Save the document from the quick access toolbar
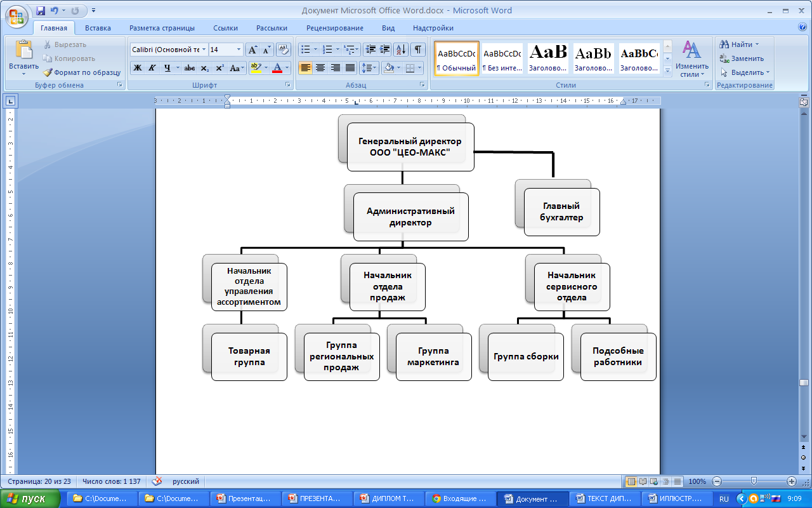 coord(41,11)
